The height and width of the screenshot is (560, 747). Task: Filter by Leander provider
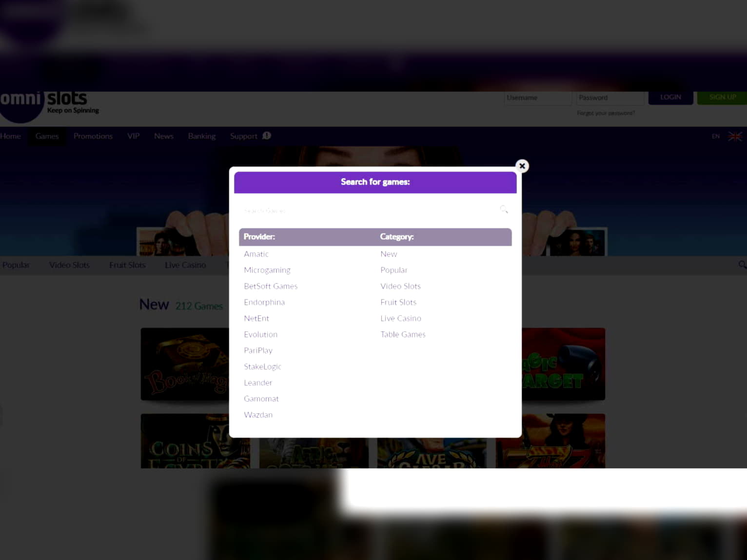coord(258,383)
